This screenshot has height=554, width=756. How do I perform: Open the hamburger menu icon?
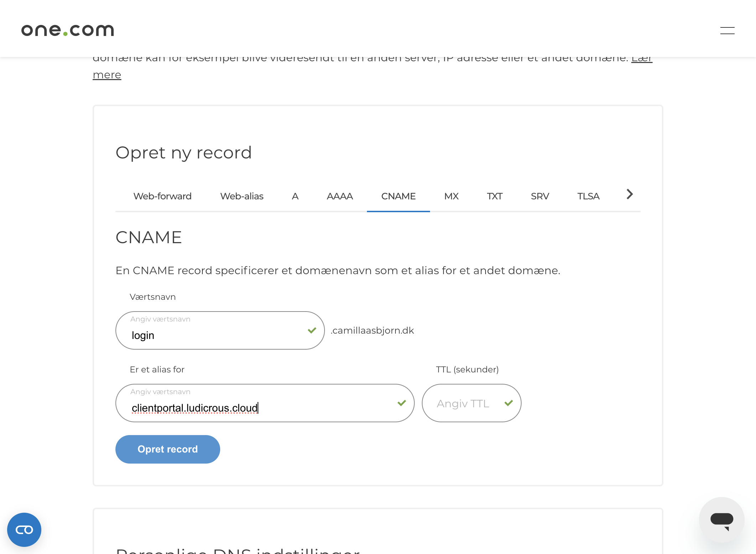[x=727, y=31]
